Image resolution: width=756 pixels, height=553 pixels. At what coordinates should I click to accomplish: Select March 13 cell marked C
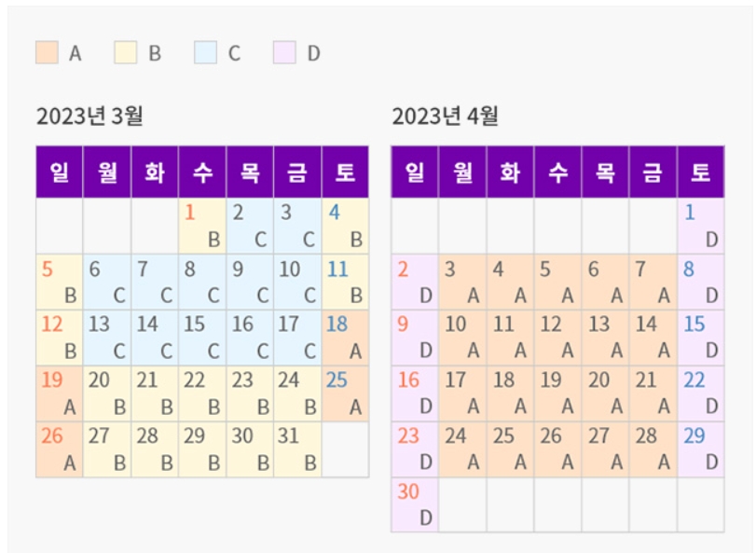[107, 338]
